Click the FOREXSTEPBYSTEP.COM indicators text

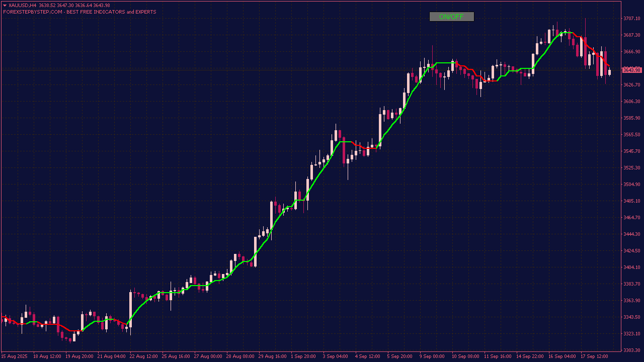click(x=79, y=12)
